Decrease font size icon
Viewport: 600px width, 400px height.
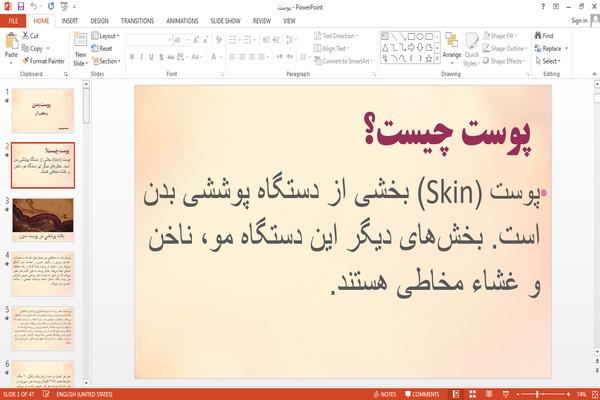click(x=206, y=40)
